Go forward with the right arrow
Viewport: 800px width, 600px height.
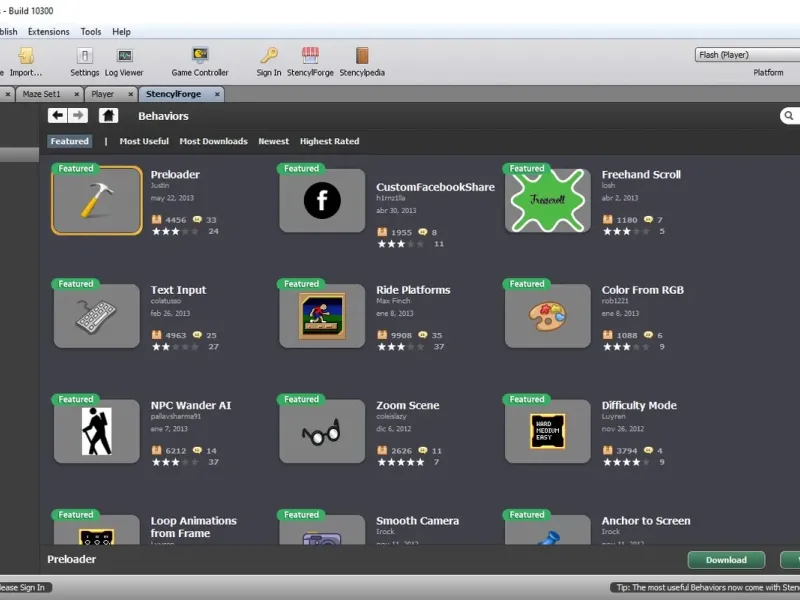click(x=78, y=115)
